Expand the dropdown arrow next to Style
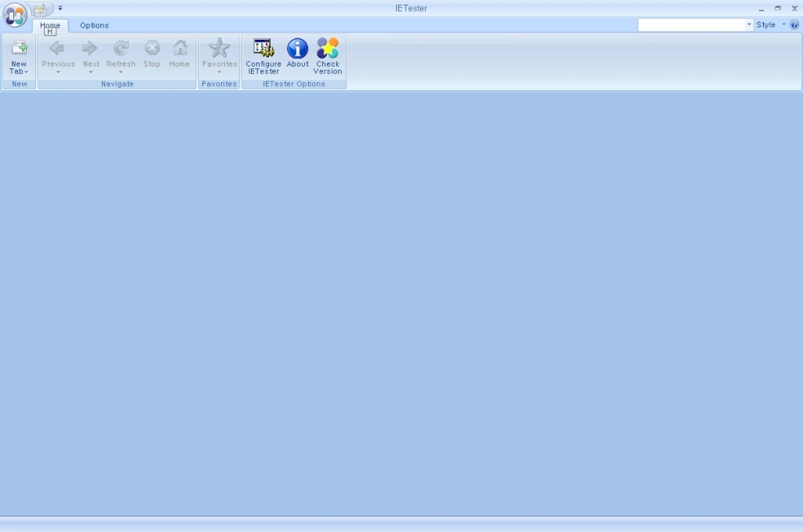The height and width of the screenshot is (532, 803). click(783, 24)
